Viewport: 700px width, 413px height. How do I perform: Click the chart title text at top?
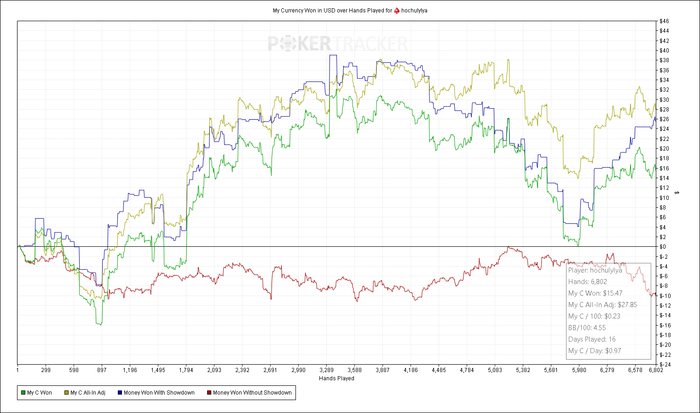(x=350, y=10)
